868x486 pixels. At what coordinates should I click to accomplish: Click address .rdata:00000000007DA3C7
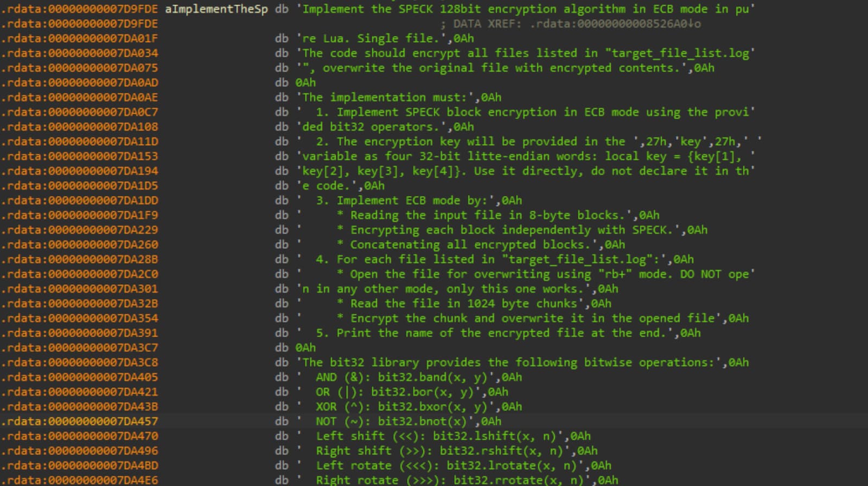click(x=80, y=348)
